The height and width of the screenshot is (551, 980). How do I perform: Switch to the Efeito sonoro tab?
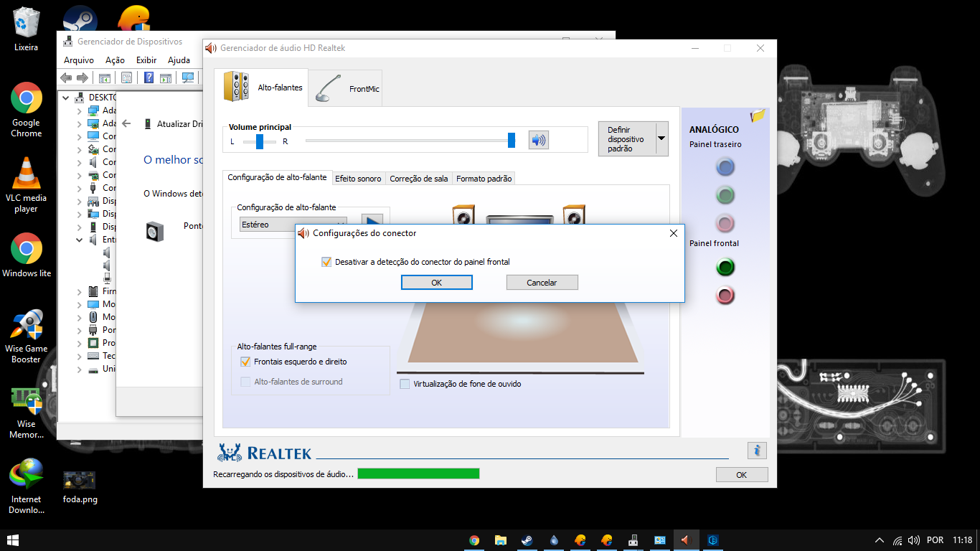[x=358, y=179]
